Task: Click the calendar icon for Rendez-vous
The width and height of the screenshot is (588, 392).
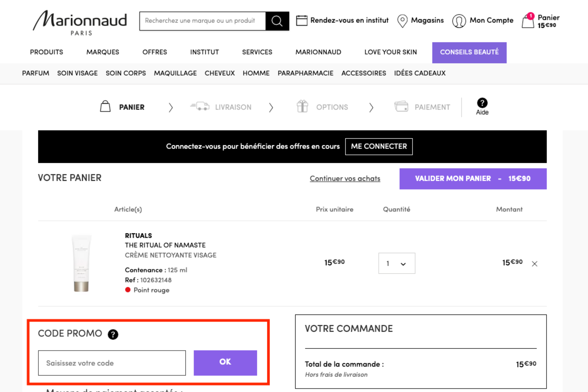Action: pyautogui.click(x=302, y=21)
